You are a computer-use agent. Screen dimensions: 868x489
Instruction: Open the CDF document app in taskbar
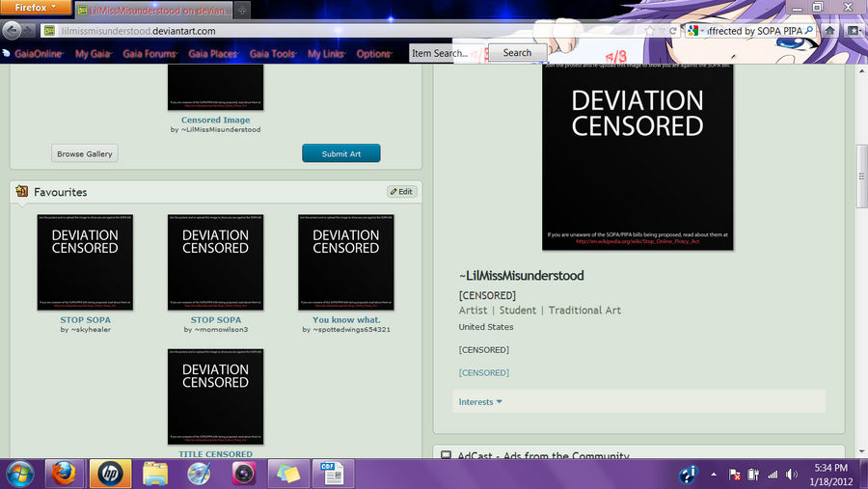(x=333, y=474)
